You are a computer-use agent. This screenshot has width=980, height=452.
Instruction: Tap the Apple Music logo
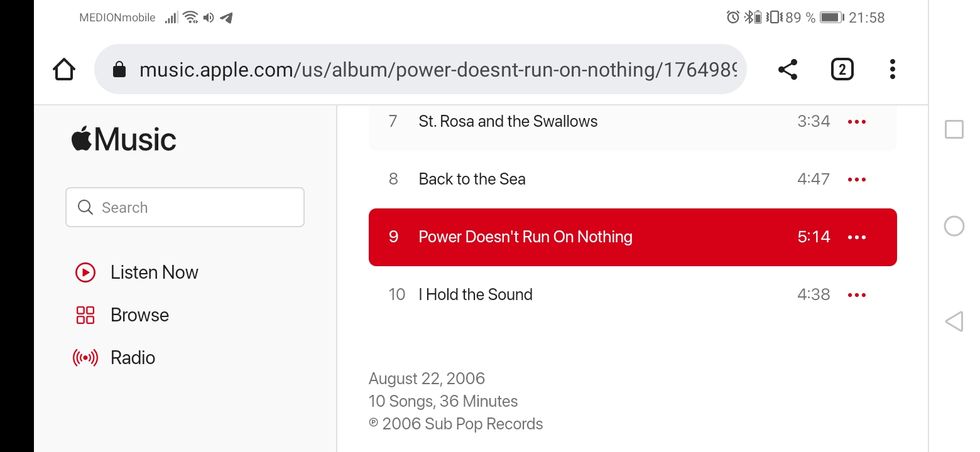point(124,139)
